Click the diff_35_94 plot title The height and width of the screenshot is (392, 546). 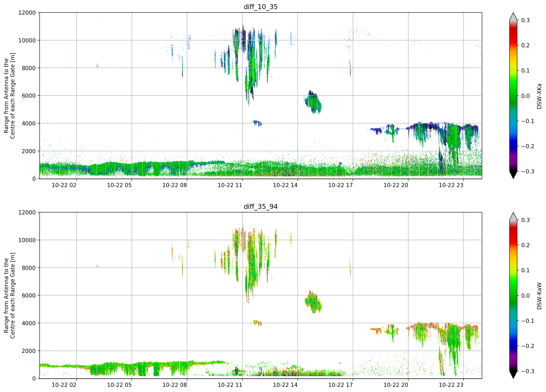(261, 207)
